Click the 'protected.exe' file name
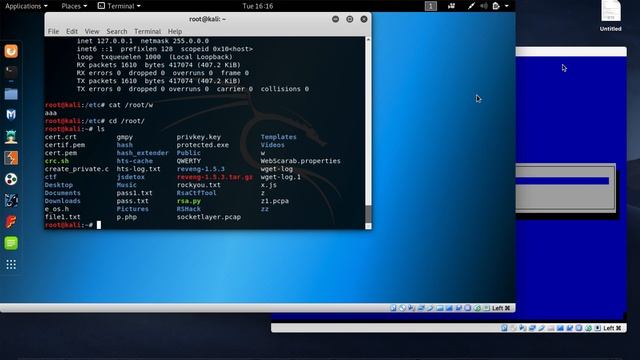This screenshot has height=360, width=640. pyautogui.click(x=202, y=145)
